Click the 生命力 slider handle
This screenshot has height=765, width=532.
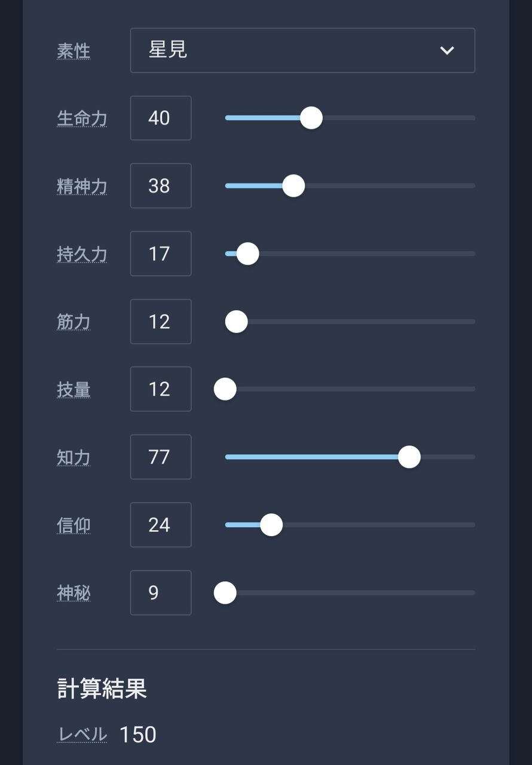311,118
